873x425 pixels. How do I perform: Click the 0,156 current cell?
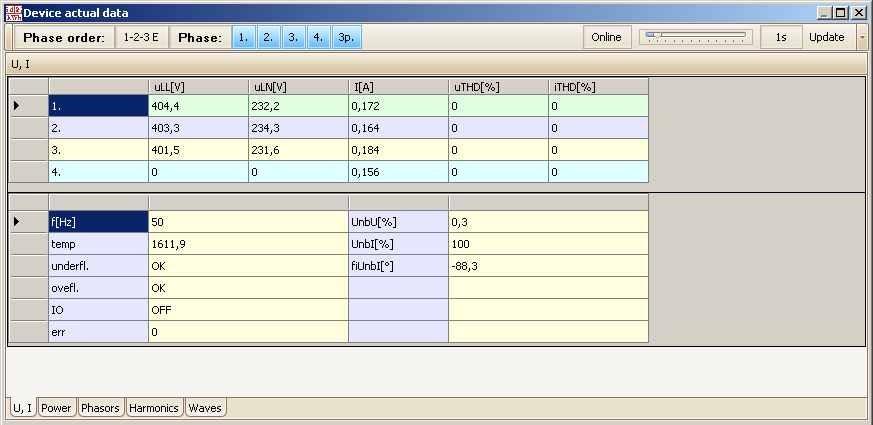pos(399,172)
